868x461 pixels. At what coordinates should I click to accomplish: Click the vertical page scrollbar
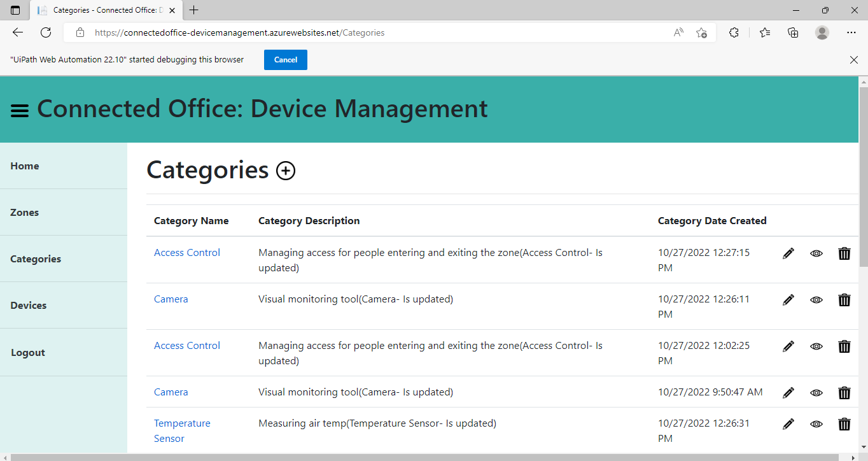coord(864,177)
